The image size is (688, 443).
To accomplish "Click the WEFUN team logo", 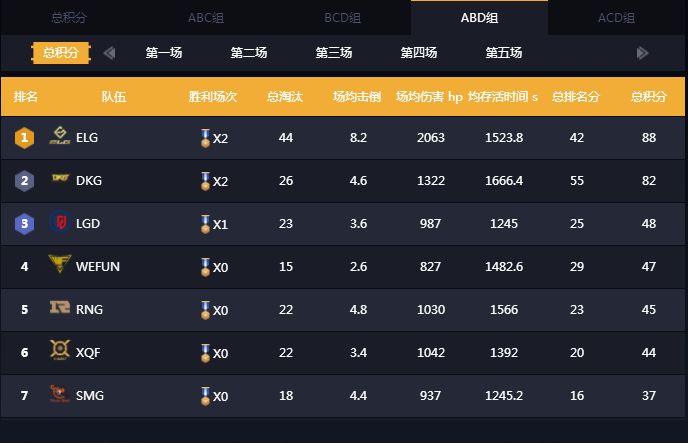I will click(x=60, y=265).
